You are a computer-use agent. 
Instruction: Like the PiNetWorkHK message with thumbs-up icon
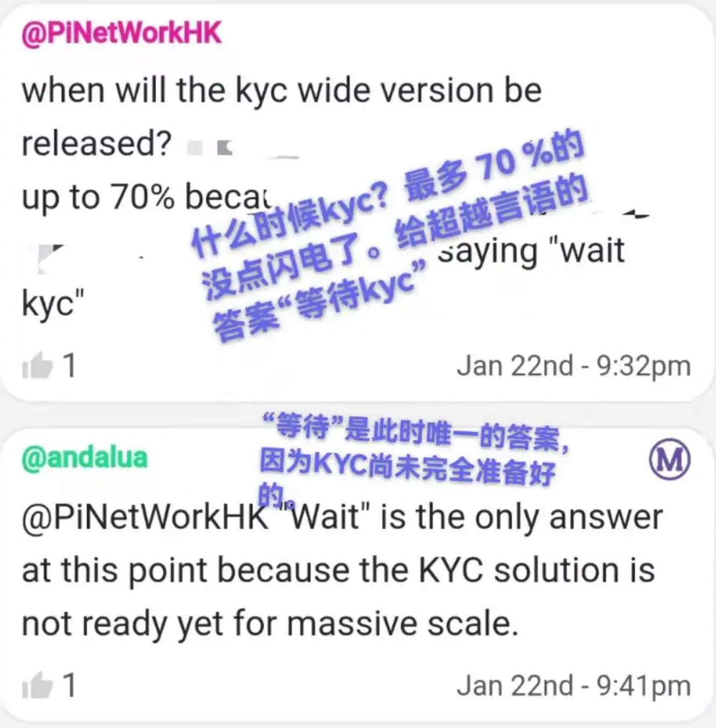coord(37,366)
